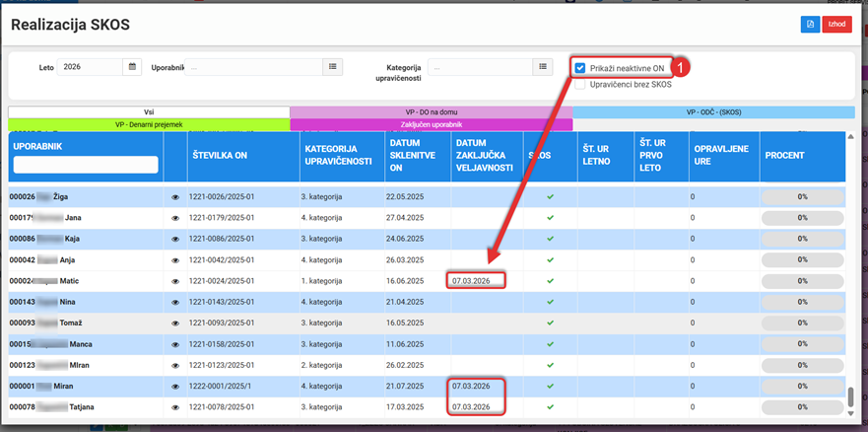Click date 27.04.2025 in Jana row
Screen dimensions: 868x432
(406, 218)
